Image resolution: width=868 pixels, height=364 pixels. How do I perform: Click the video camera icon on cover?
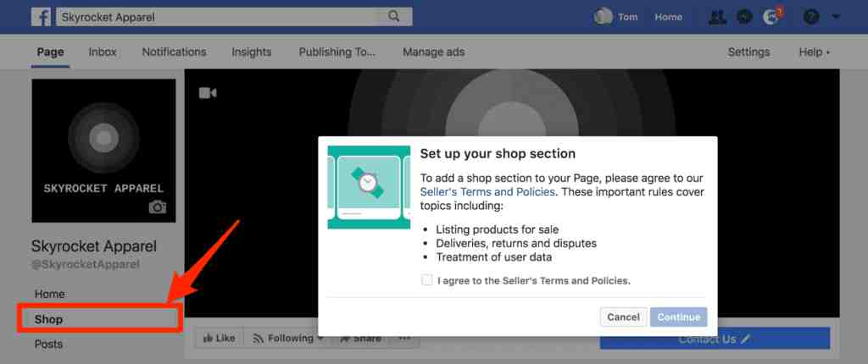208,93
